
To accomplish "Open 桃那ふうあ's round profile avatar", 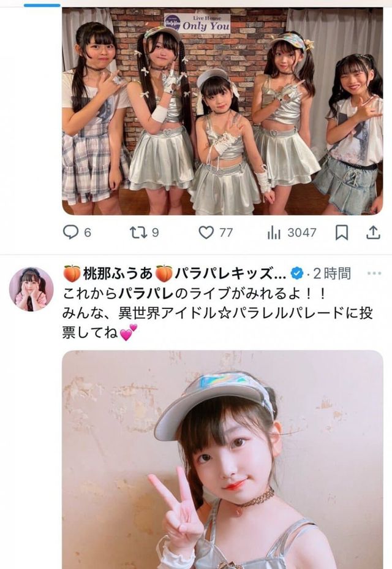I will (31, 289).
